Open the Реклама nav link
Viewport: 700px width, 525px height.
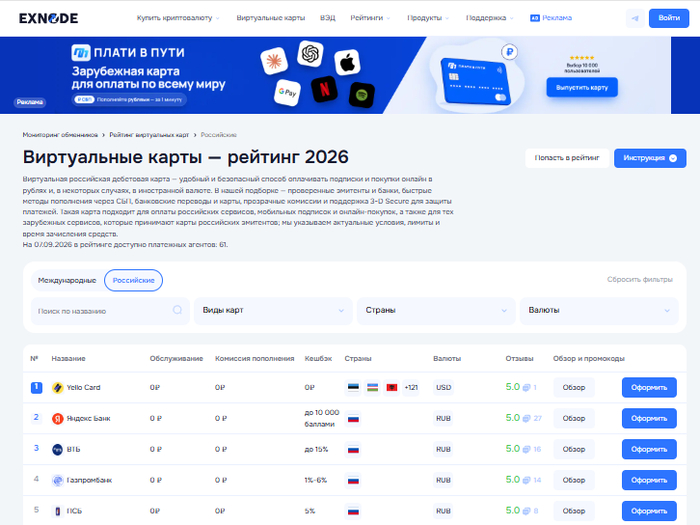click(x=557, y=18)
